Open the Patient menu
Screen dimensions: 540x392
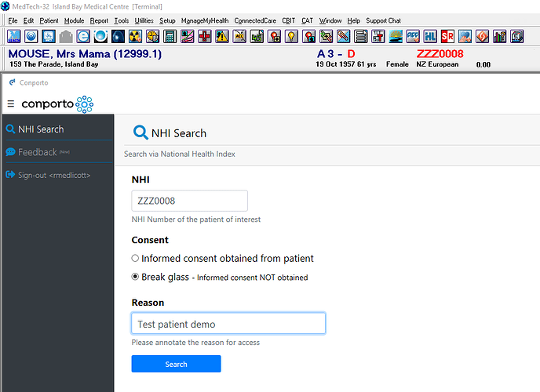tap(49, 20)
